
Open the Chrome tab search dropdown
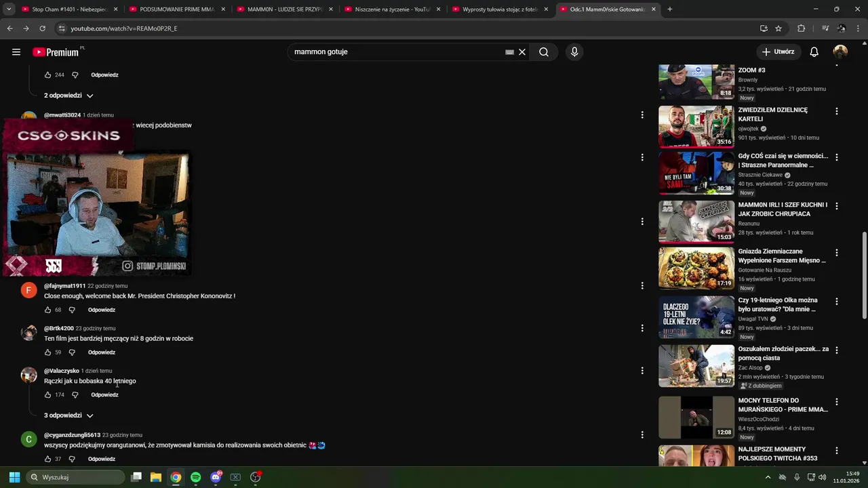point(9,9)
